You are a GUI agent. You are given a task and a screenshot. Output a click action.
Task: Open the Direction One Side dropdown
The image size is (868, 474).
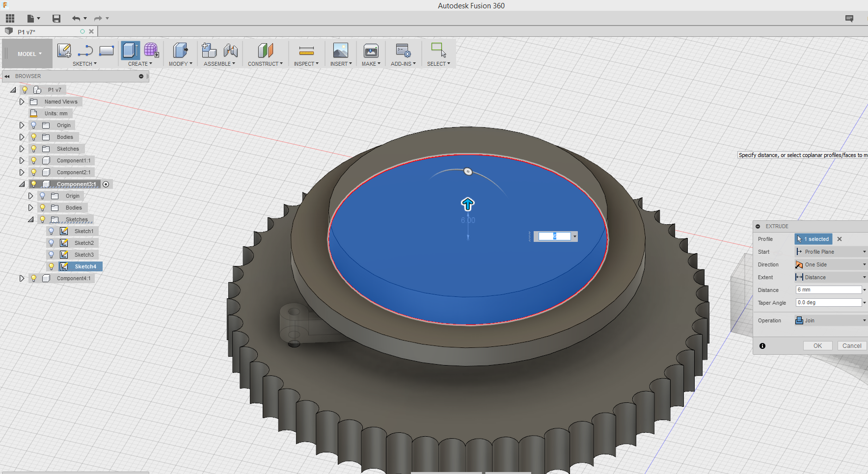click(x=831, y=264)
